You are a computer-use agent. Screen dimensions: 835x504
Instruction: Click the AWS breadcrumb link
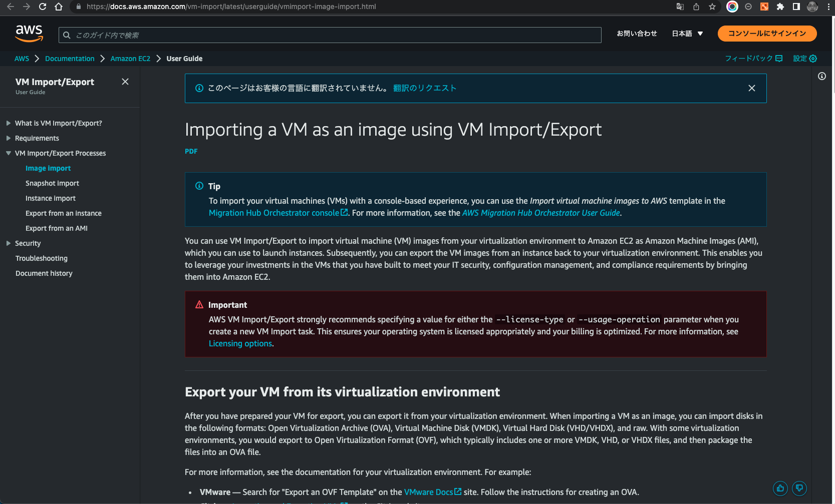22,59
